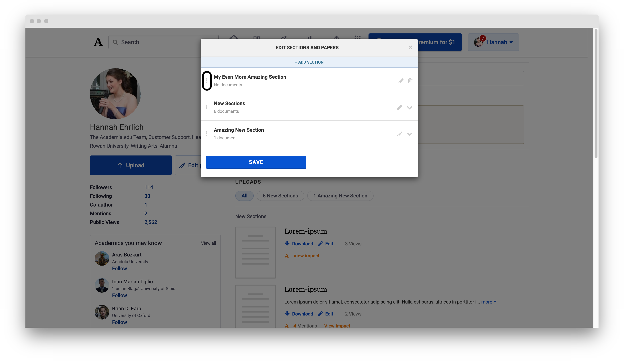Select the 1 Amazing New Section tab

coord(340,196)
